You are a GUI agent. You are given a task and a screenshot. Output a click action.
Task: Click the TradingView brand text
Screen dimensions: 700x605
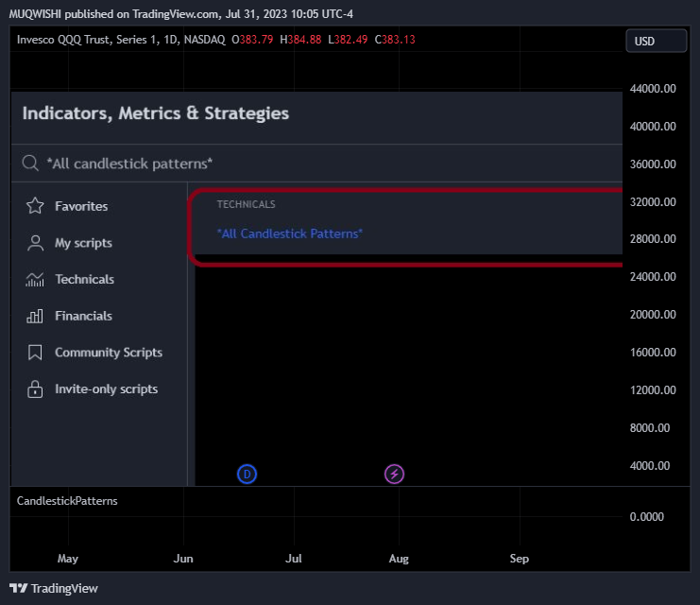[x=64, y=589]
